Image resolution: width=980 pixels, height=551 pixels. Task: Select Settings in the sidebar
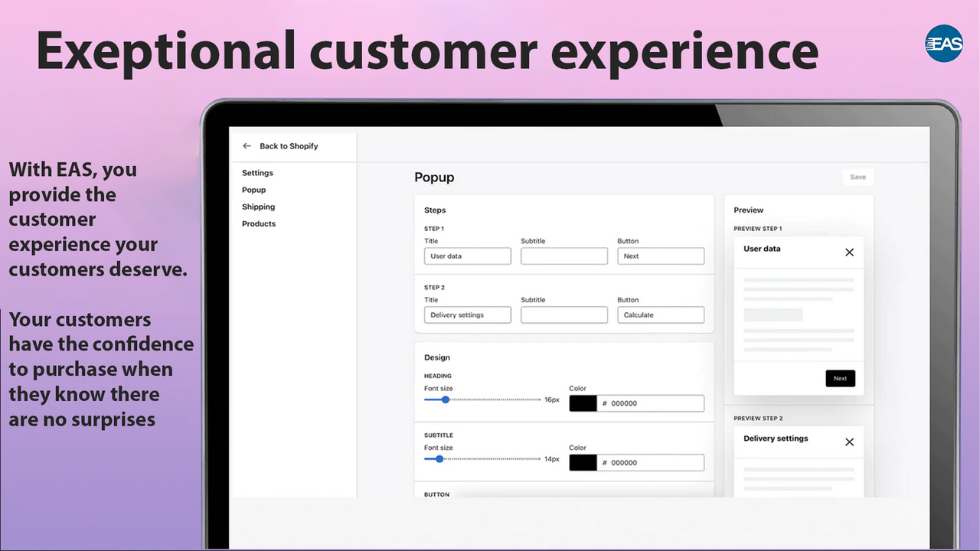tap(256, 173)
